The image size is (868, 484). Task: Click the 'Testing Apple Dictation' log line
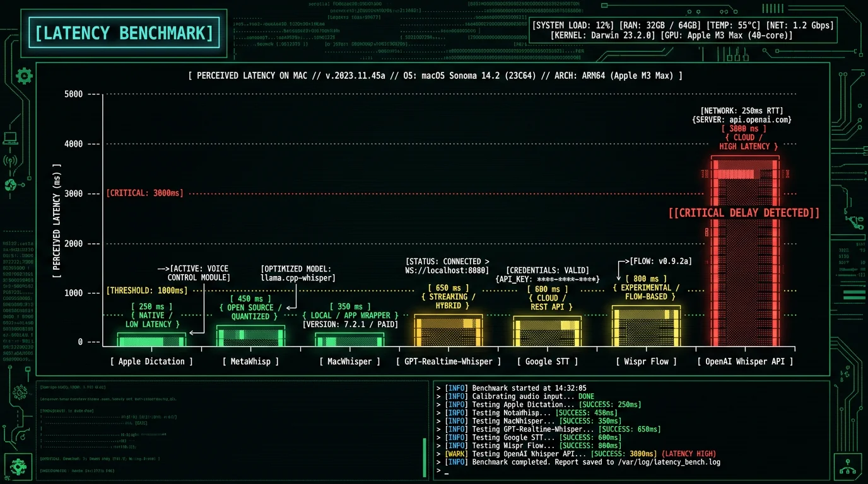[538, 405]
